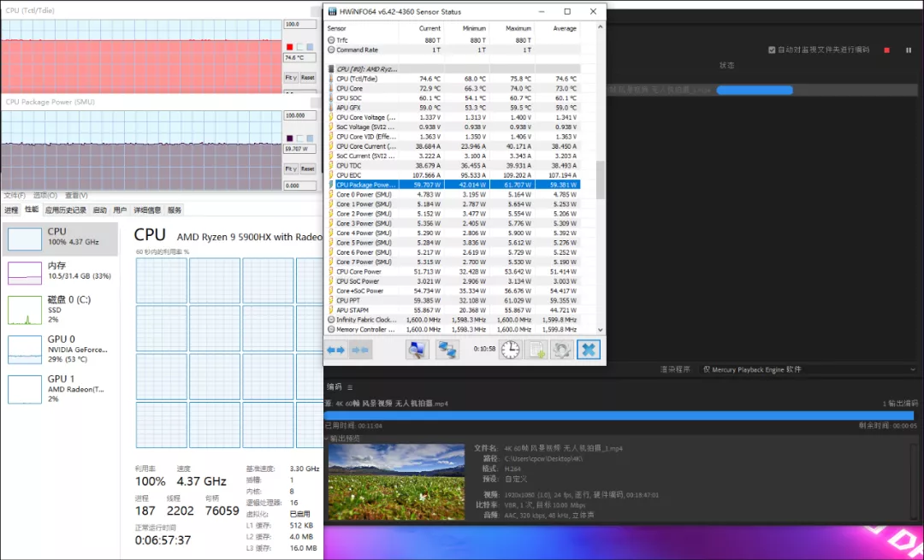924x560 pixels.
Task: Stop the Media Encoder queue (red square)
Action: [887, 50]
